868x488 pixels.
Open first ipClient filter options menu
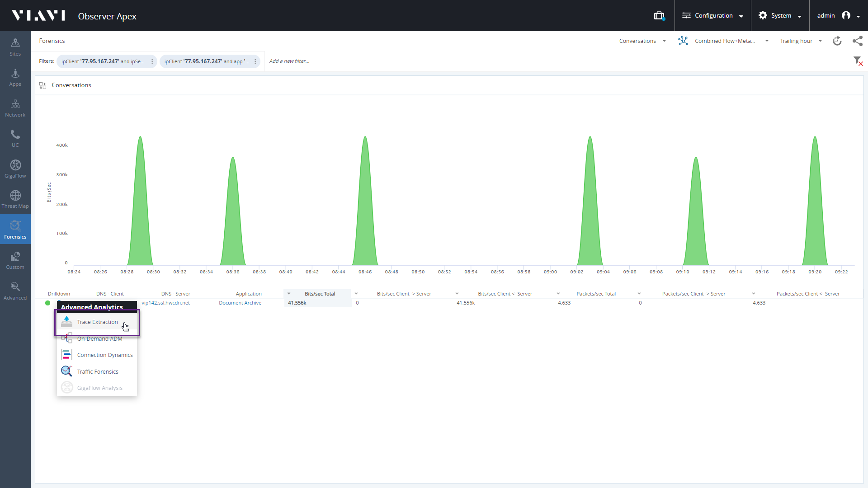[x=152, y=61]
